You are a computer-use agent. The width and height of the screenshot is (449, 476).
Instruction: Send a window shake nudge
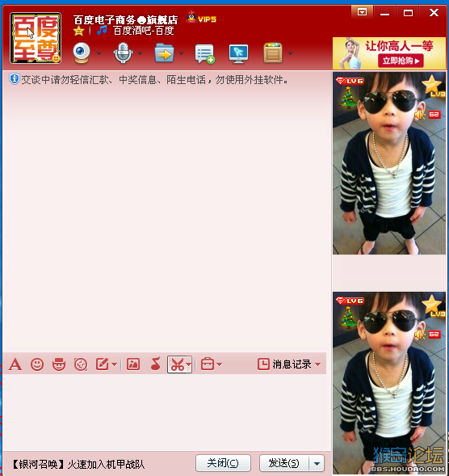(81, 364)
